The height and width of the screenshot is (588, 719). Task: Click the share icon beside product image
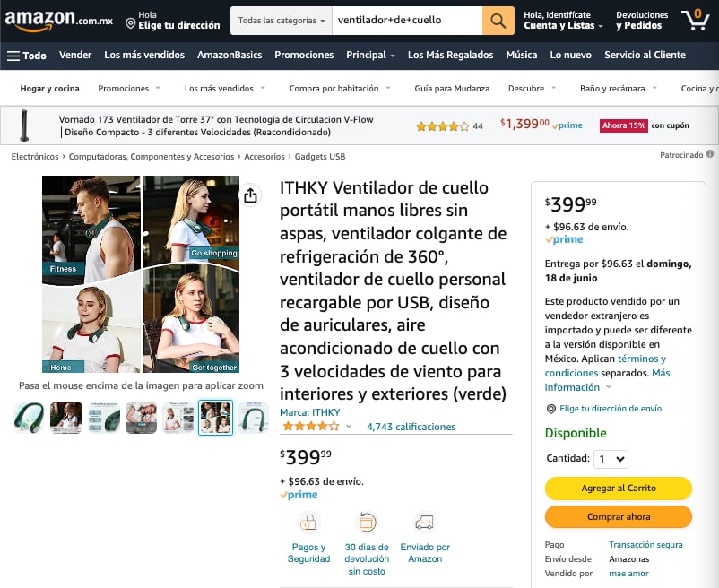(250, 195)
